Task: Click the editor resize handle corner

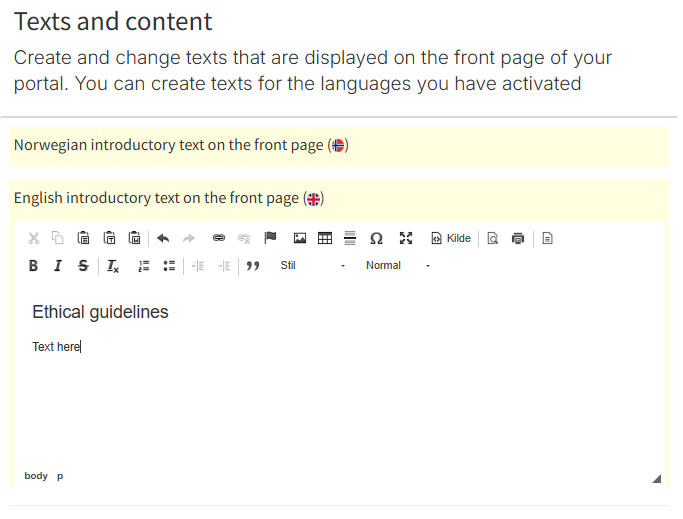Action: 656,478
